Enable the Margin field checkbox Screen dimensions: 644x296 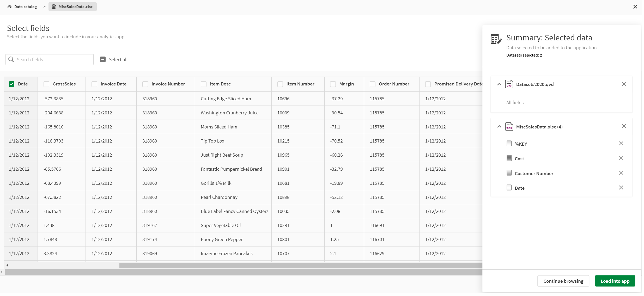coord(333,84)
